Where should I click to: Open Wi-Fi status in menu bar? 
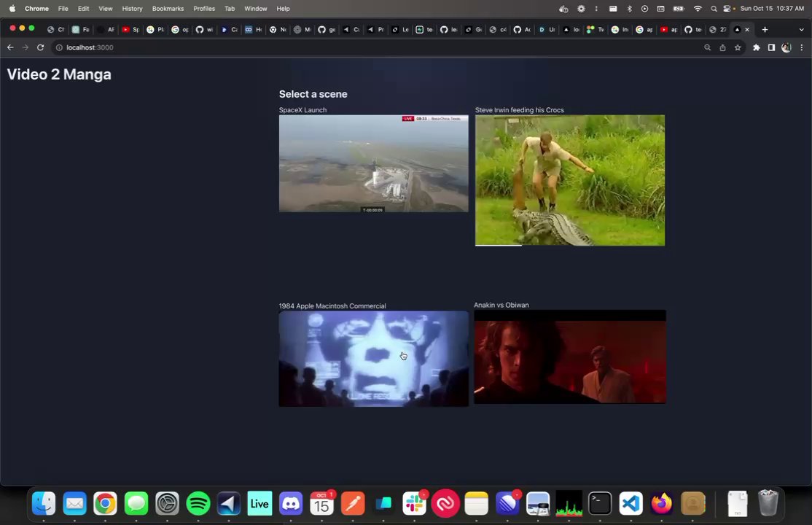tap(698, 8)
